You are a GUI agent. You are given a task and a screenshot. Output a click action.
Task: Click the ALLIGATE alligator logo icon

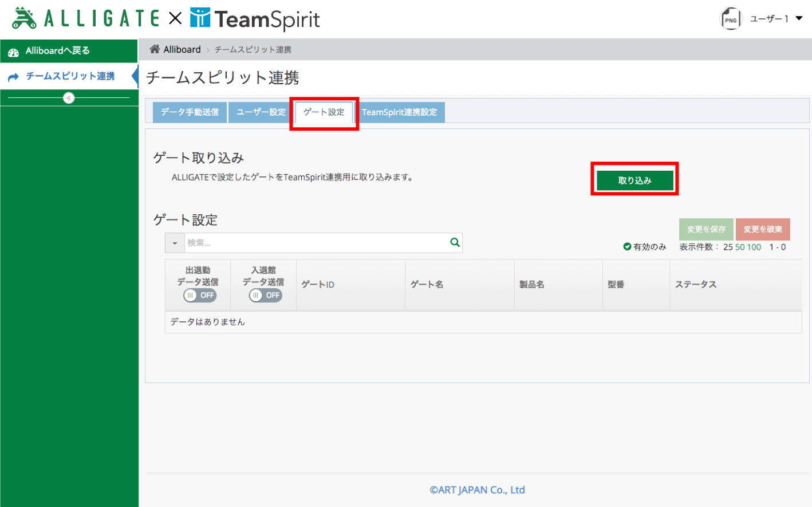coord(24,18)
